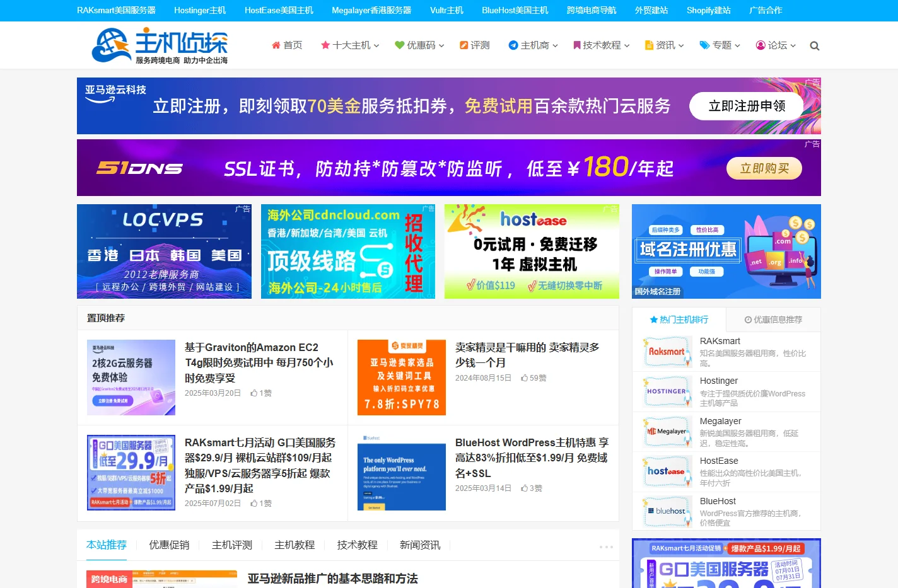
Task: Open Hostinger主机 top bar link
Action: (x=200, y=10)
